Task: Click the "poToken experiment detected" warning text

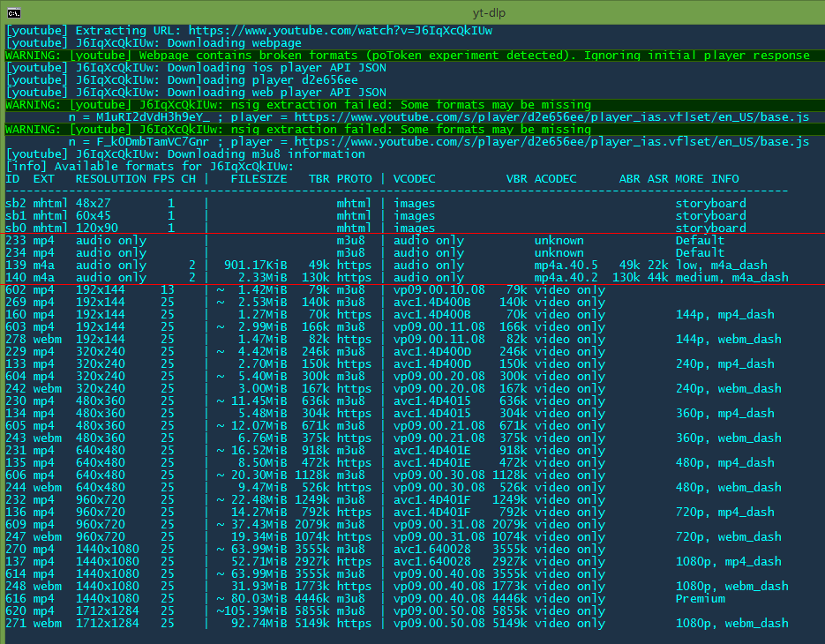Action: point(466,56)
